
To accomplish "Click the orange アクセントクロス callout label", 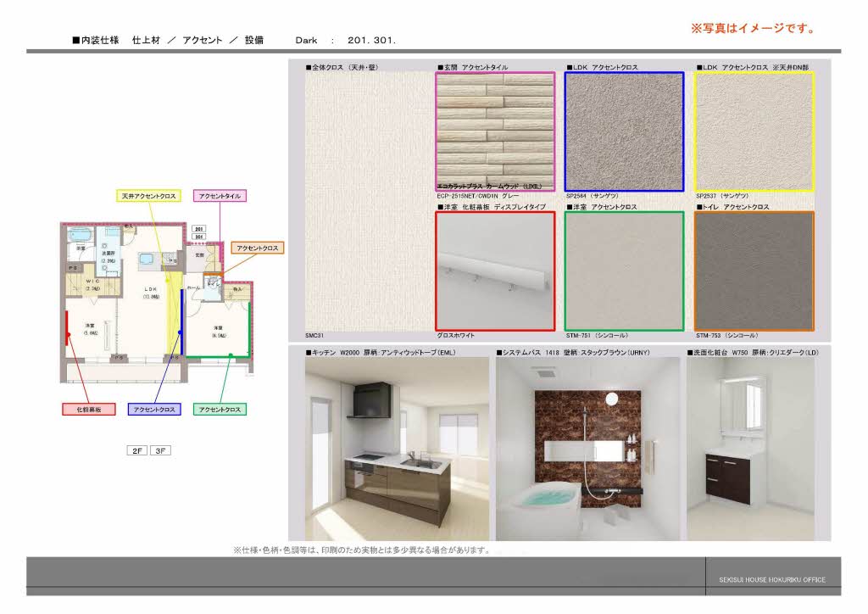I will (x=258, y=248).
